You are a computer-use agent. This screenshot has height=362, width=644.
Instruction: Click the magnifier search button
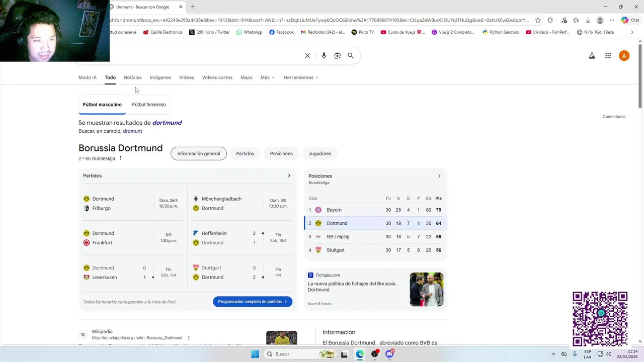[x=351, y=56]
